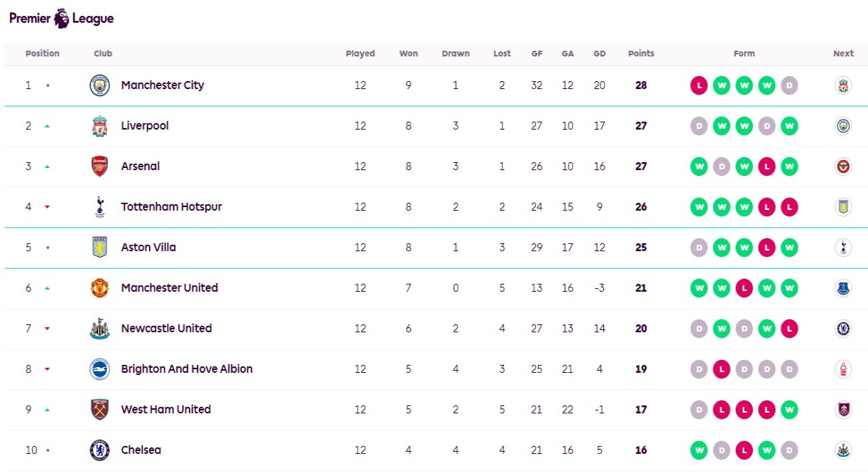The height and width of the screenshot is (472, 868).
Task: Click Tottenham's last red L form badge
Action: [789, 207]
